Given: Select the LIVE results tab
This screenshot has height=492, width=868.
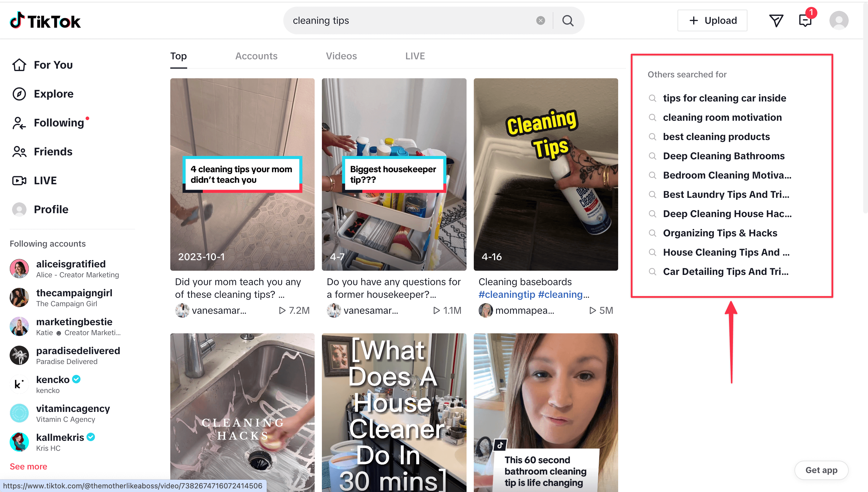Looking at the screenshot, I should (x=415, y=56).
